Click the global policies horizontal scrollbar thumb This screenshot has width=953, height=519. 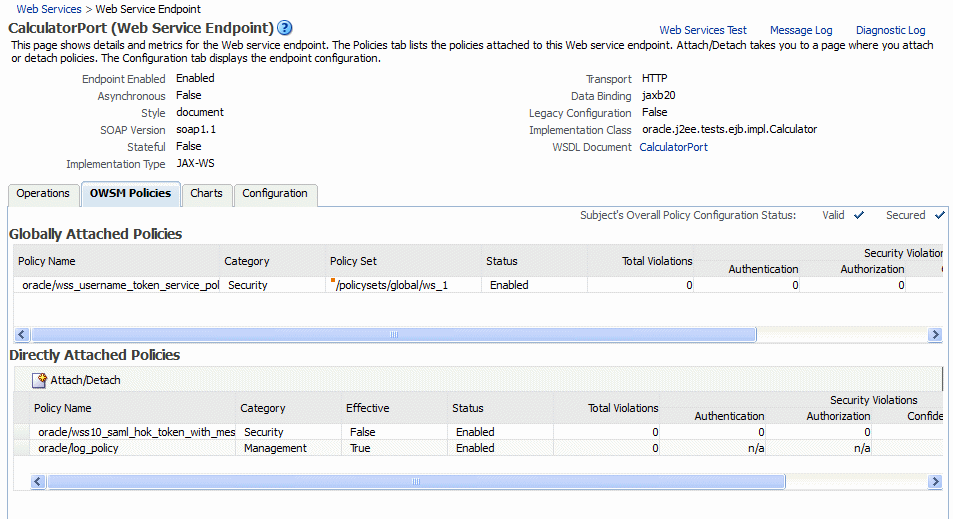tap(394, 334)
